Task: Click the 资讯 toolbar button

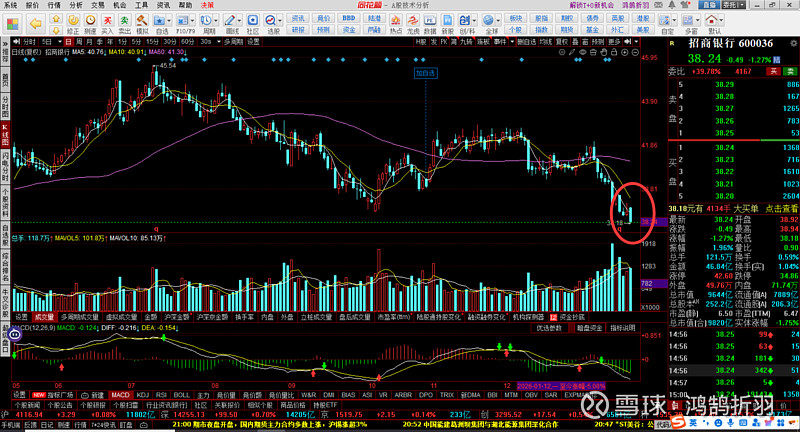Action: (299, 18)
